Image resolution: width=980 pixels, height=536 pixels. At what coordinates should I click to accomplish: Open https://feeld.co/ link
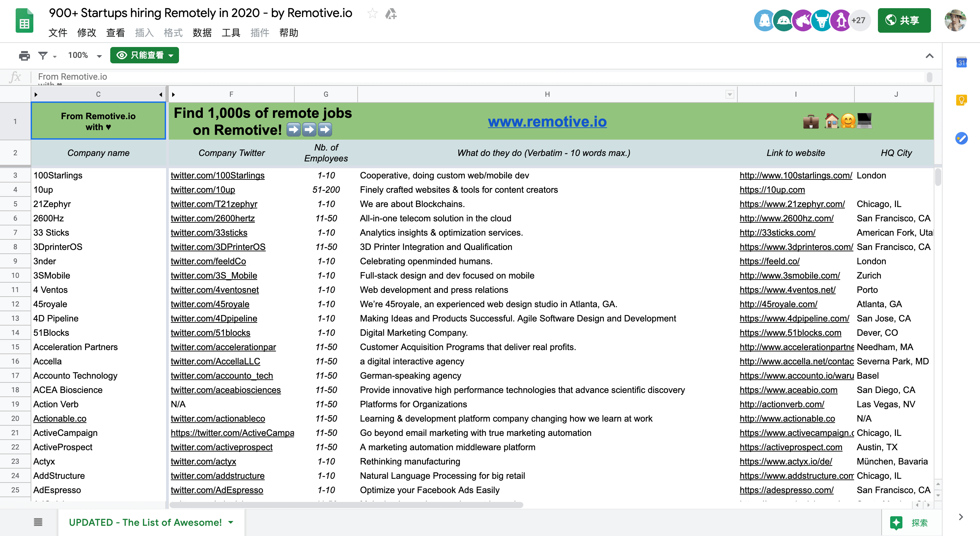tap(769, 261)
